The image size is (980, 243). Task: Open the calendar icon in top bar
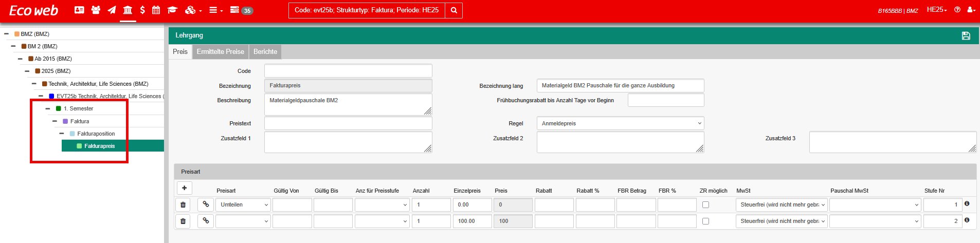coord(156,10)
